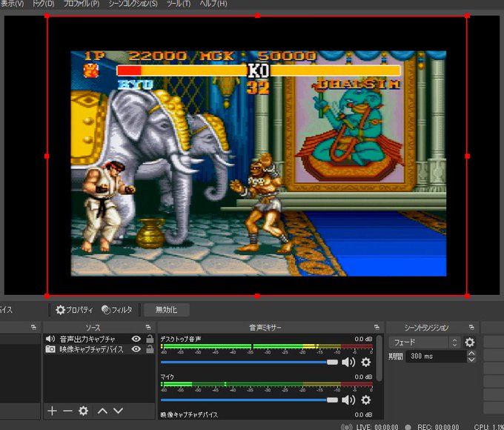
Task: Click the top-left red resize handle
Action: click(47, 16)
